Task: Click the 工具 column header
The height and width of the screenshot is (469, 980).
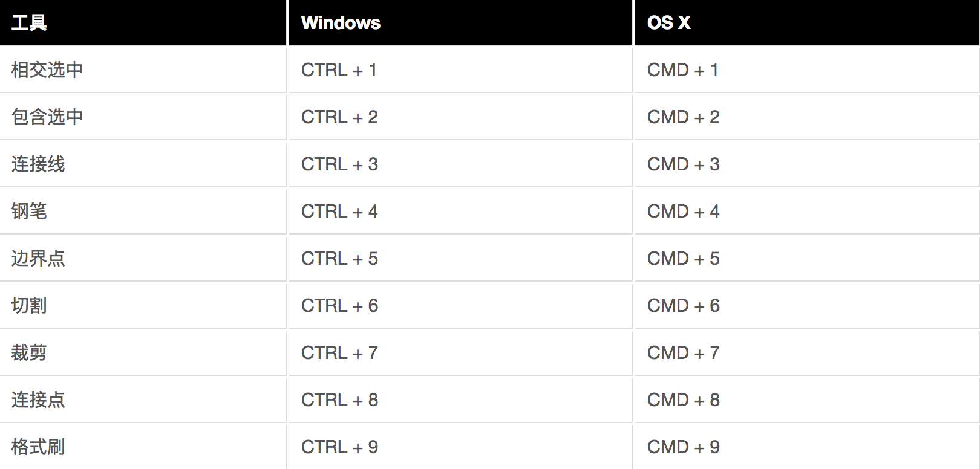Action: point(143,22)
